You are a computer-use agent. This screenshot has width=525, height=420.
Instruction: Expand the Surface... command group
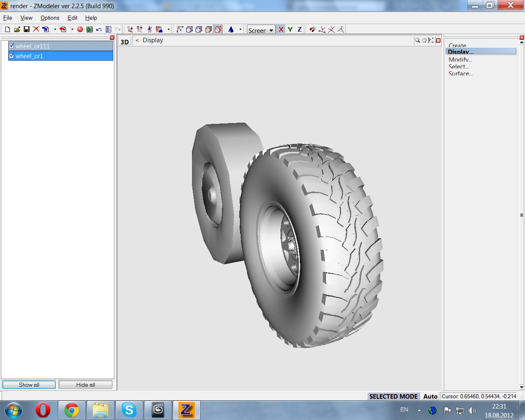460,73
